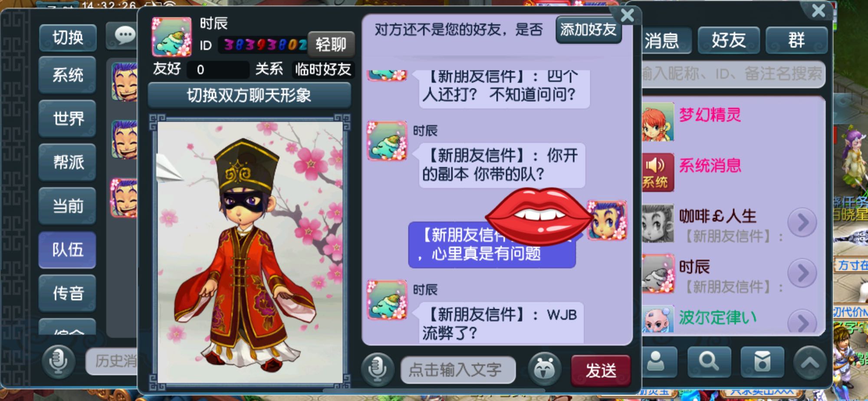Tap the left channel microphone icon
Screen dimensions: 868x401
click(58, 361)
